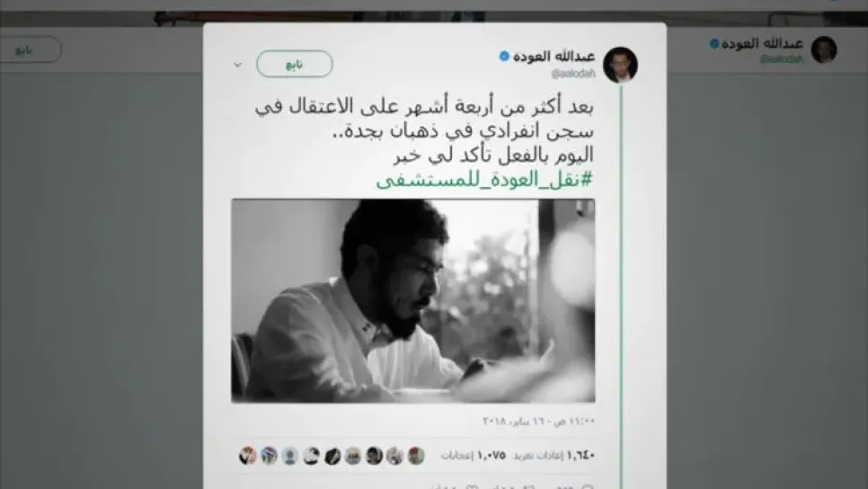
Task: Open the tweet options chevron menu
Action: (x=237, y=65)
